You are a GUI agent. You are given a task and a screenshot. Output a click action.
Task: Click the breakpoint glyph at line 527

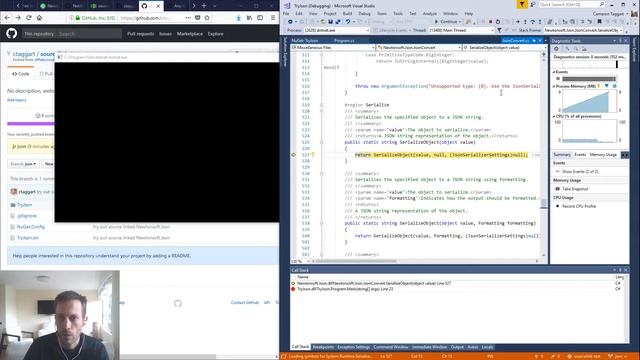pos(293,155)
